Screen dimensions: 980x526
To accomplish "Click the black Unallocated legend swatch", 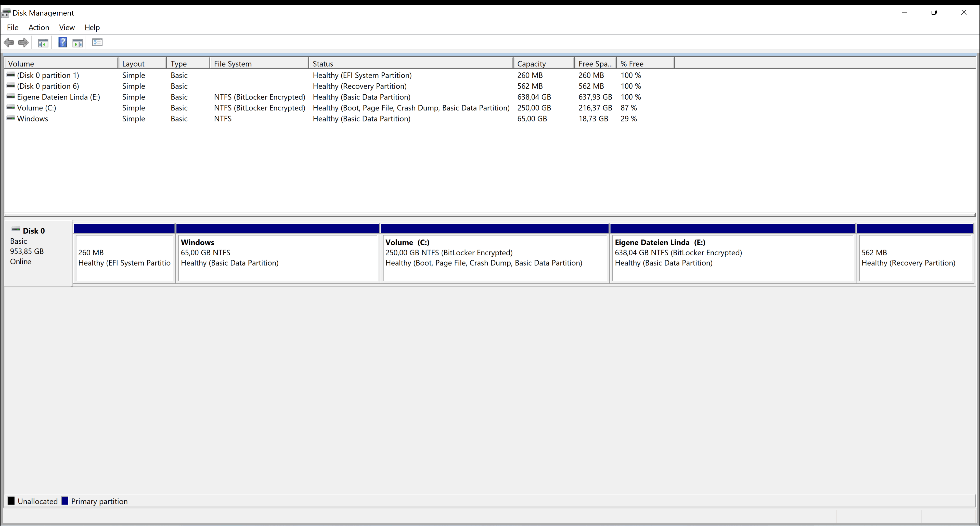I will [11, 501].
